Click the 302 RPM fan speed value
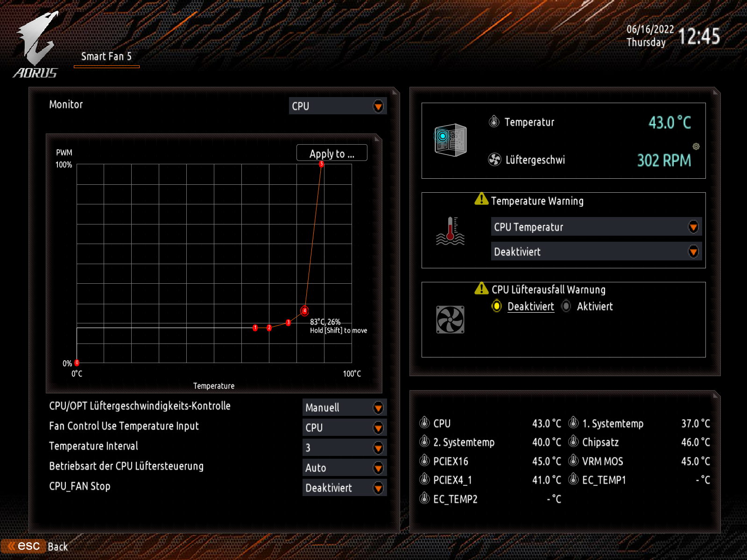747x560 pixels. pyautogui.click(x=664, y=160)
